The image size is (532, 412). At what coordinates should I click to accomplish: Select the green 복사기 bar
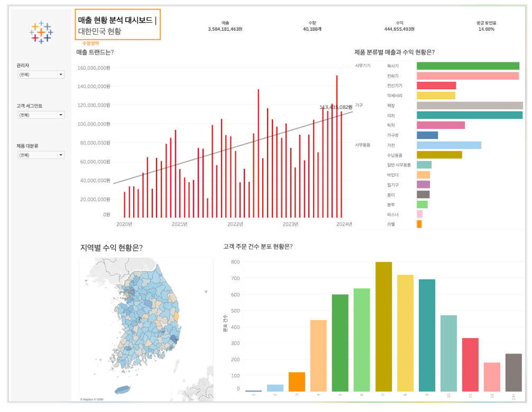point(467,66)
